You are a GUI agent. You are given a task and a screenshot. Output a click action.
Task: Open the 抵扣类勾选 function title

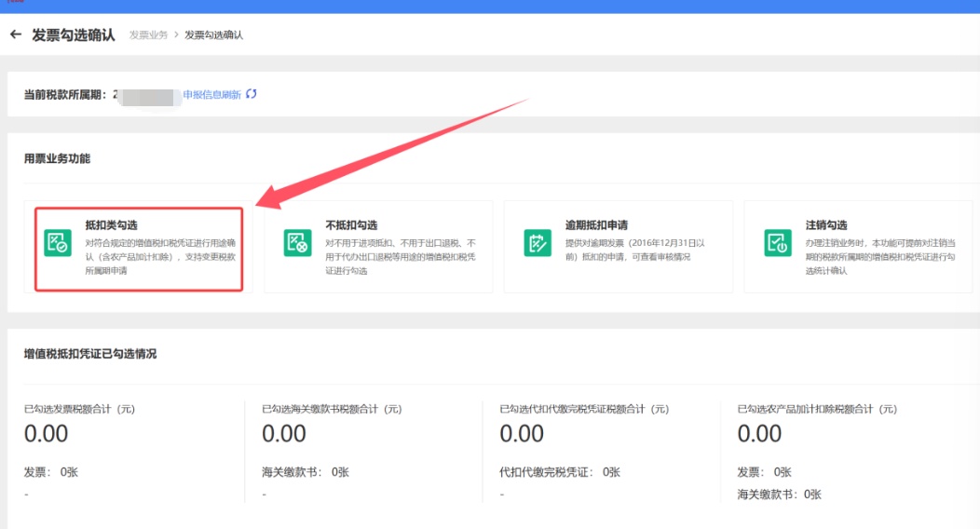click(x=111, y=225)
